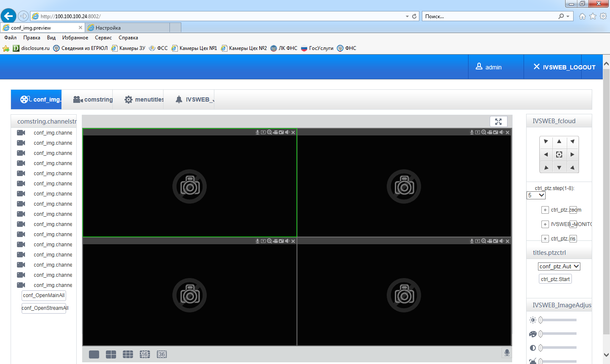Click snapshot camera icon in top-left video pane
The height and width of the screenshot is (364, 610).
coord(281,132)
